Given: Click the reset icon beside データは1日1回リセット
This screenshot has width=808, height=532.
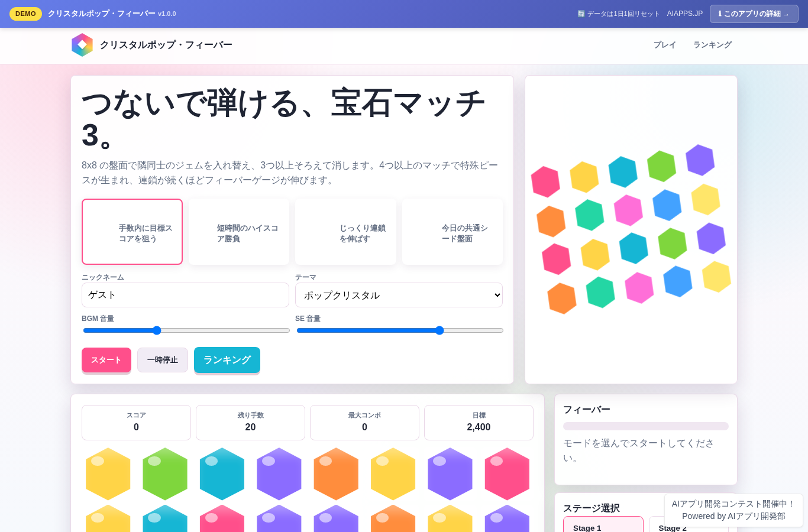Looking at the screenshot, I should (581, 14).
